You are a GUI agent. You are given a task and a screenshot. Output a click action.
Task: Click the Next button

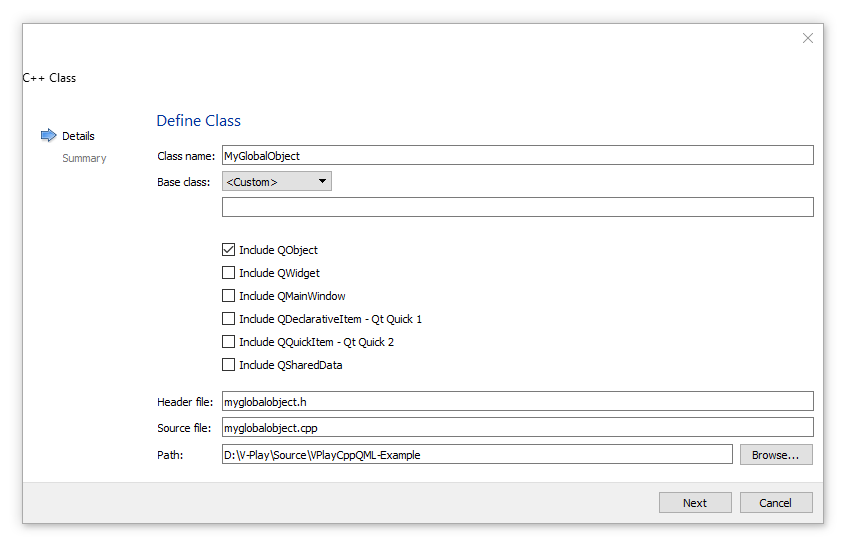[695, 503]
